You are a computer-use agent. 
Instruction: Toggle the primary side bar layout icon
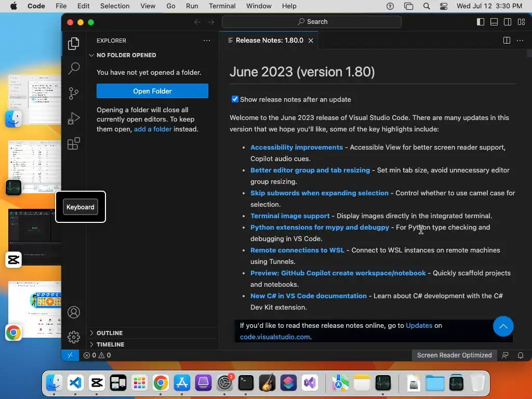481,22
